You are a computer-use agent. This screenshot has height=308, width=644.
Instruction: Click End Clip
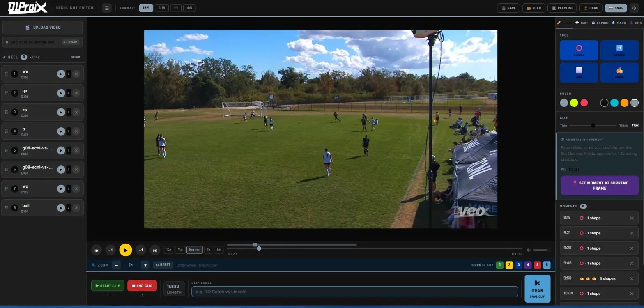(142, 286)
